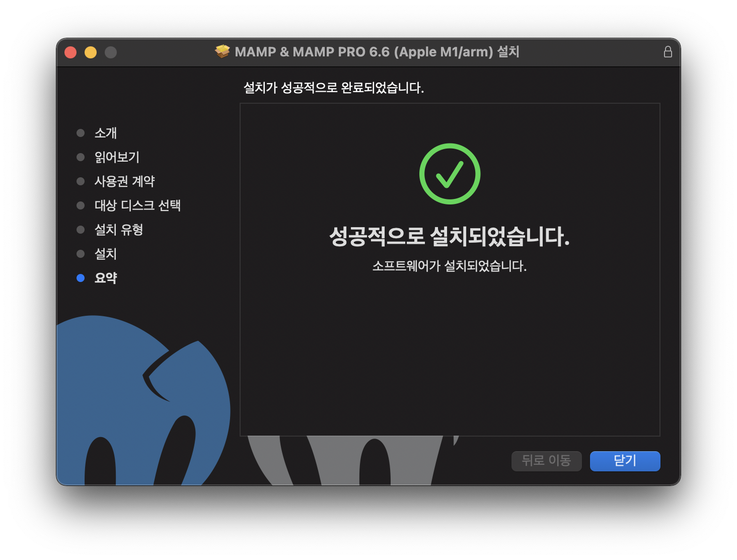Image resolution: width=737 pixels, height=560 pixels.
Task: Click the 뒤로 이동 button
Action: 546,461
